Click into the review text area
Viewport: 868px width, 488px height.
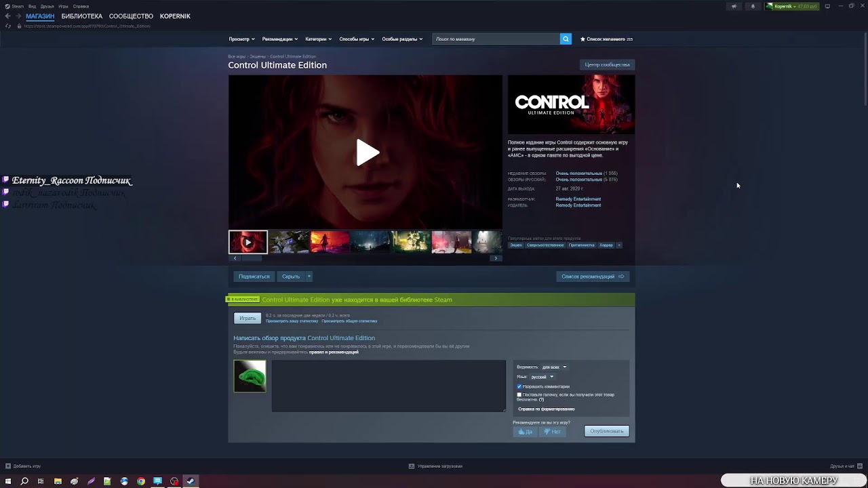[x=389, y=386]
